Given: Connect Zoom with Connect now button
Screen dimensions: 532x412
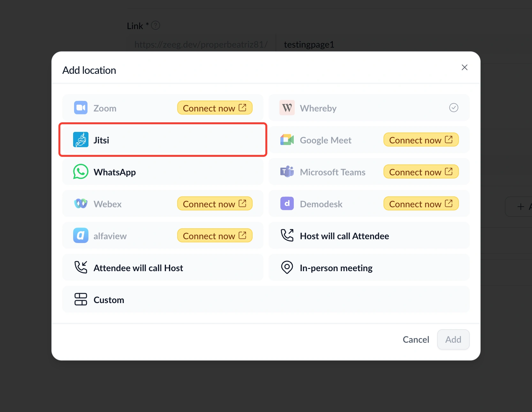Looking at the screenshot, I should click(215, 108).
